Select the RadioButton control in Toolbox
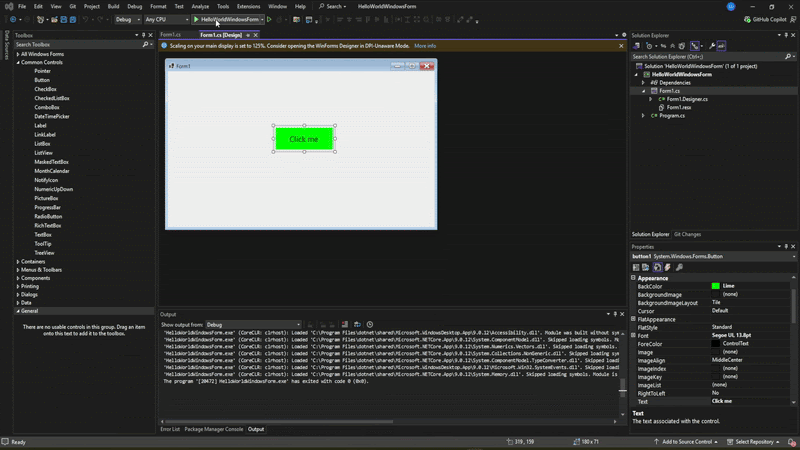The height and width of the screenshot is (450, 800). pos(48,216)
